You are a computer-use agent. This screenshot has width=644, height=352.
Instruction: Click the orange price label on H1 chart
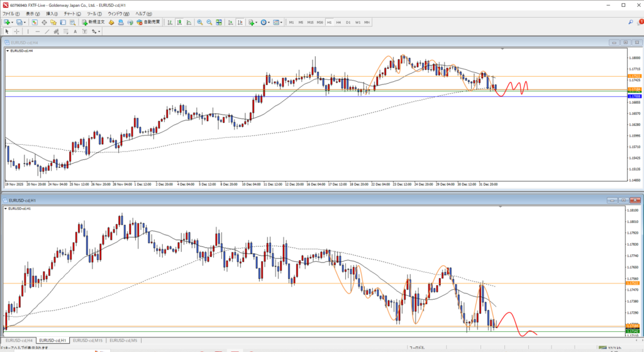[x=633, y=283]
